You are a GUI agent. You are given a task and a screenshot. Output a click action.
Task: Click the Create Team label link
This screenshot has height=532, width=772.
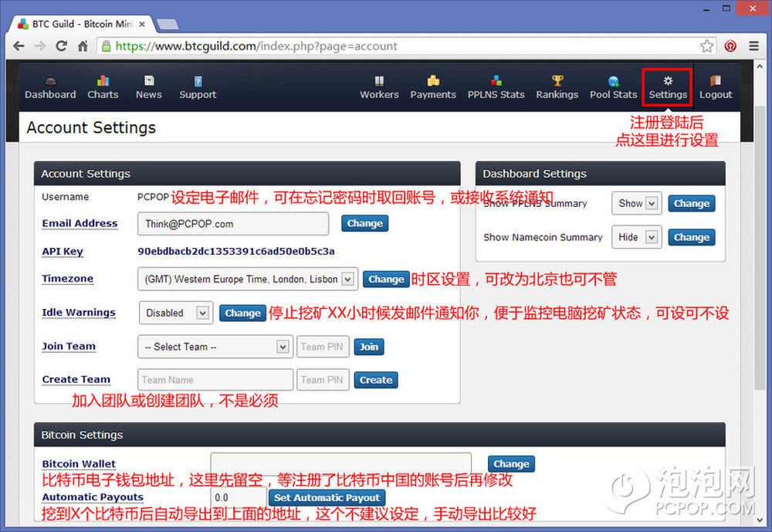(x=76, y=379)
